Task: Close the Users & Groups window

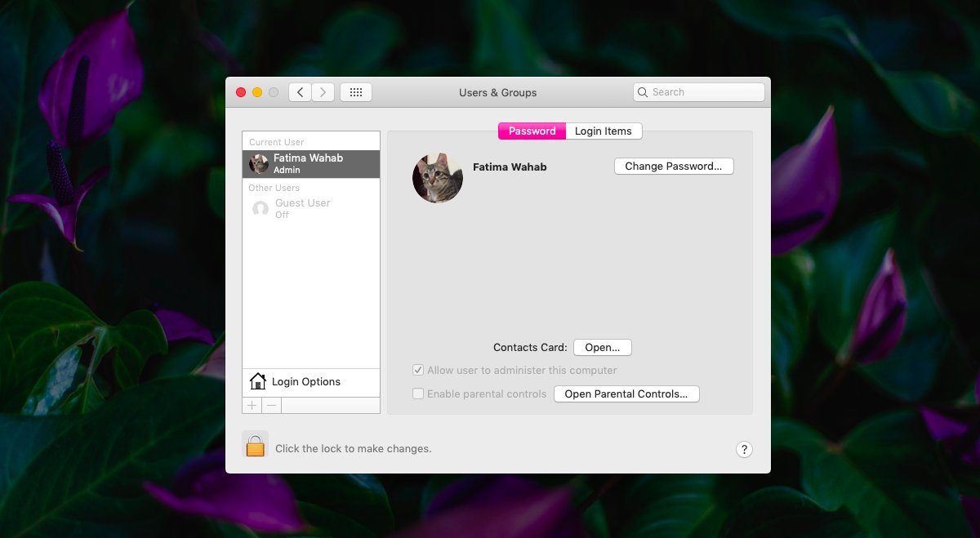Action: point(241,92)
